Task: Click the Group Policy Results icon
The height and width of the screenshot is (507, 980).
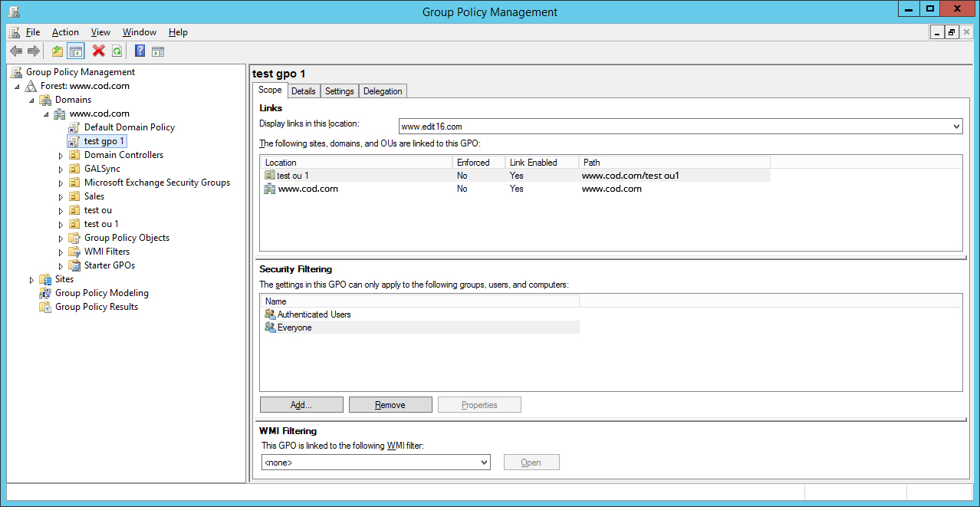Action: pyautogui.click(x=46, y=307)
